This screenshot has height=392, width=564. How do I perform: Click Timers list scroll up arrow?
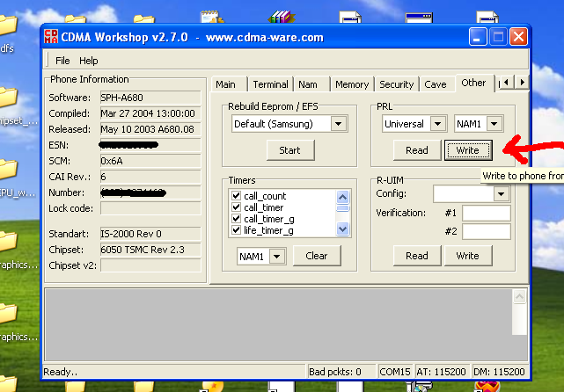pyautogui.click(x=342, y=197)
